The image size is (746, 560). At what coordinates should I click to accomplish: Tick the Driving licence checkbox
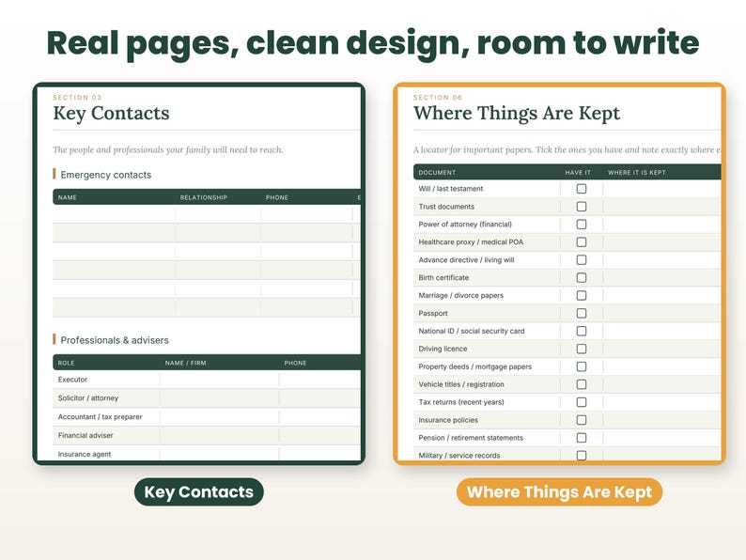pyautogui.click(x=581, y=349)
